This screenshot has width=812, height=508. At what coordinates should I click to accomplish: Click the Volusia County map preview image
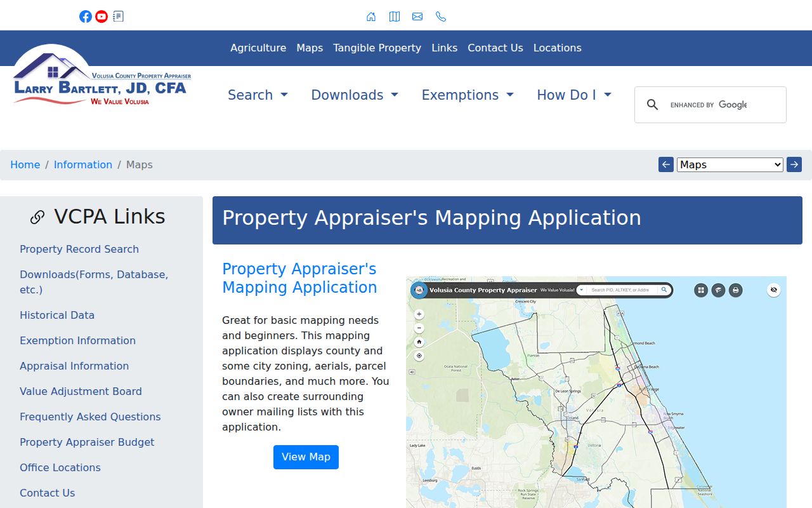(x=596, y=392)
